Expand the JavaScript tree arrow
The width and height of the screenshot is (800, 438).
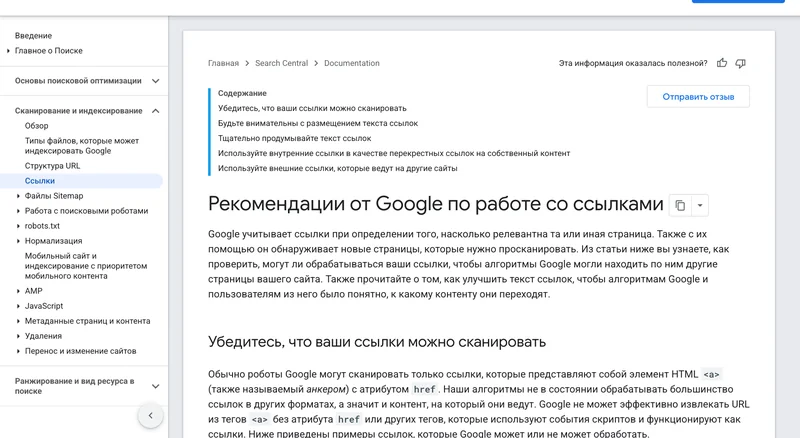(x=18, y=306)
